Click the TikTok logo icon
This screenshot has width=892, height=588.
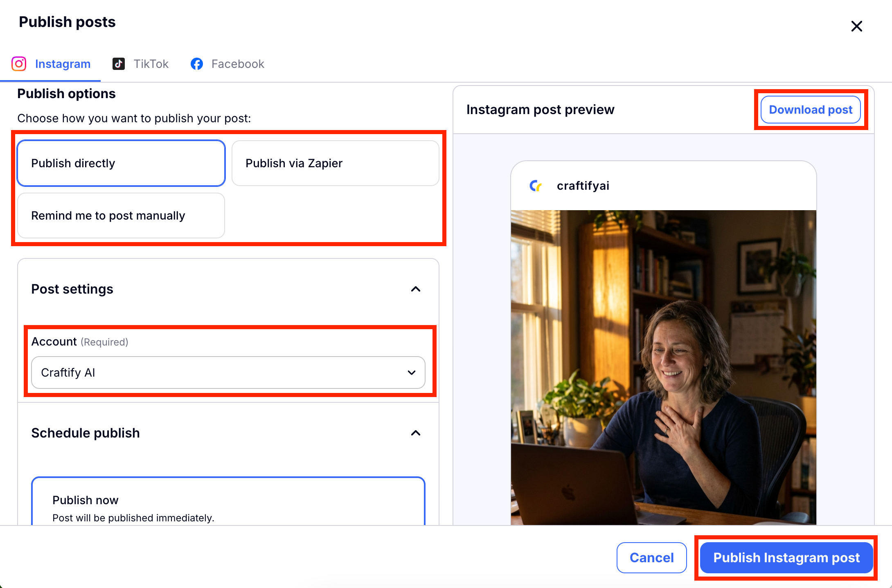(119, 64)
